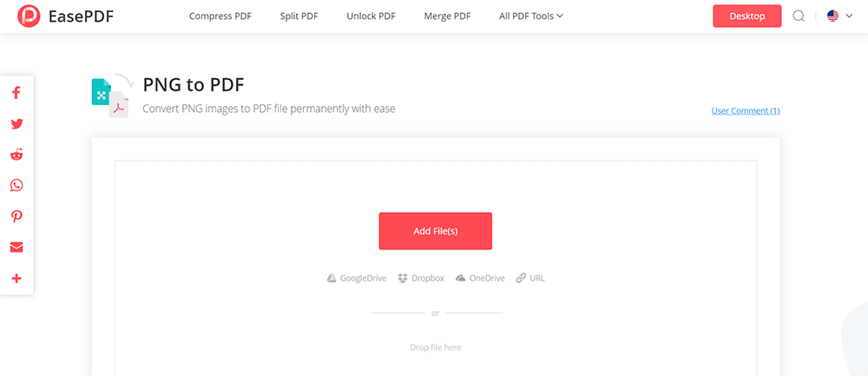This screenshot has width=868, height=376.
Task: Expand the All PDF Tools menu
Action: pyautogui.click(x=531, y=16)
